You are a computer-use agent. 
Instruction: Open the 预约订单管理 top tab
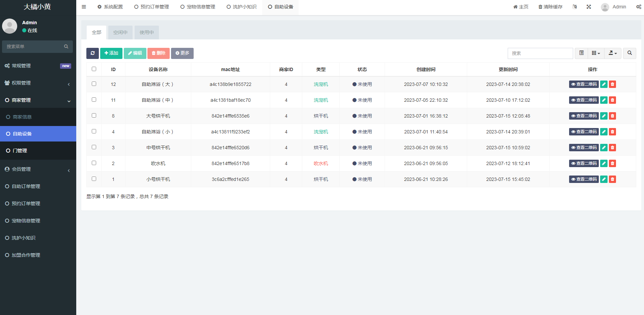pyautogui.click(x=151, y=7)
